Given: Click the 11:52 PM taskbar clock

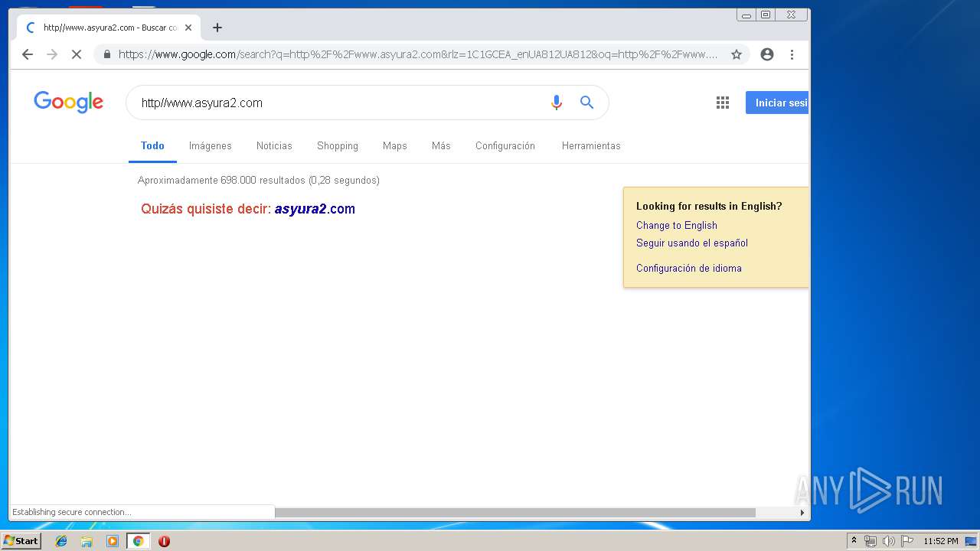Looking at the screenshot, I should 941,541.
